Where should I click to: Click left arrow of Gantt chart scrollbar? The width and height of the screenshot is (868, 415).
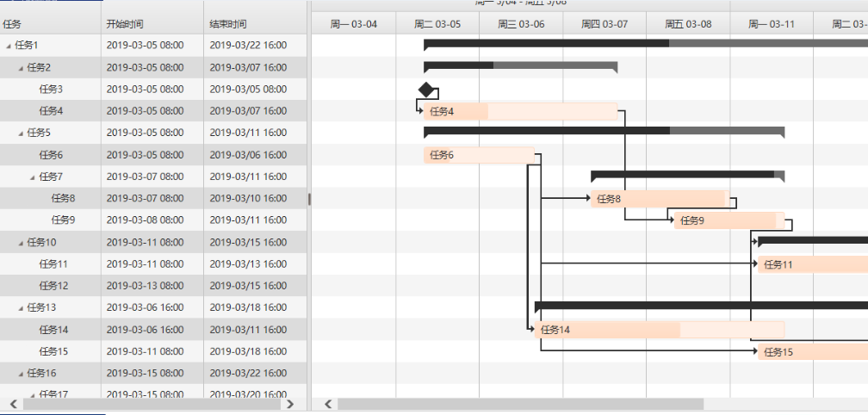tap(328, 405)
